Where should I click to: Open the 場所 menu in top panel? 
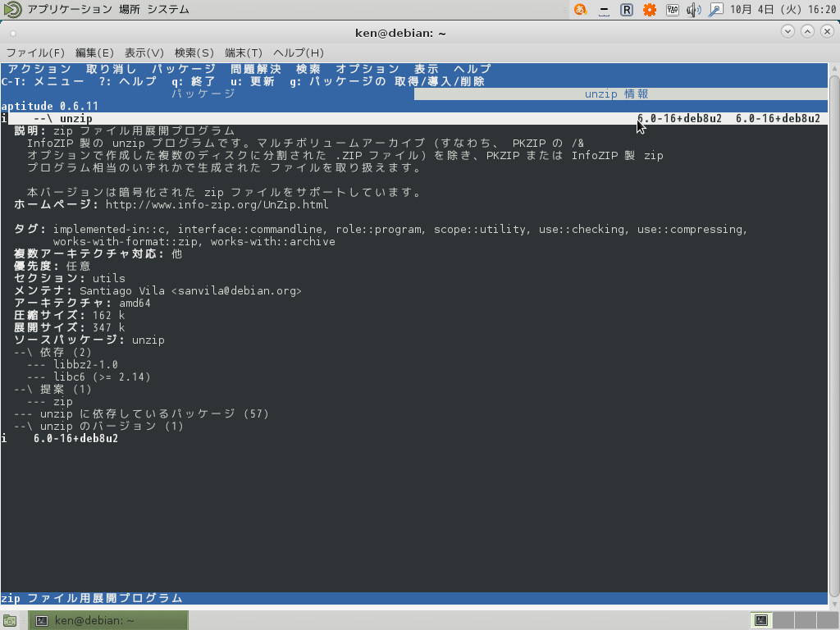click(x=129, y=9)
